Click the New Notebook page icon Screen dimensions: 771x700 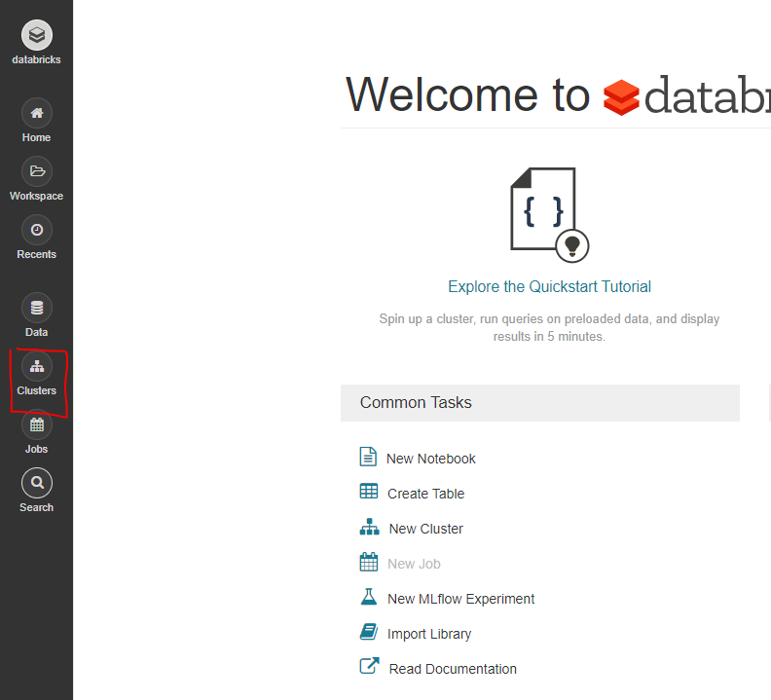click(368, 457)
